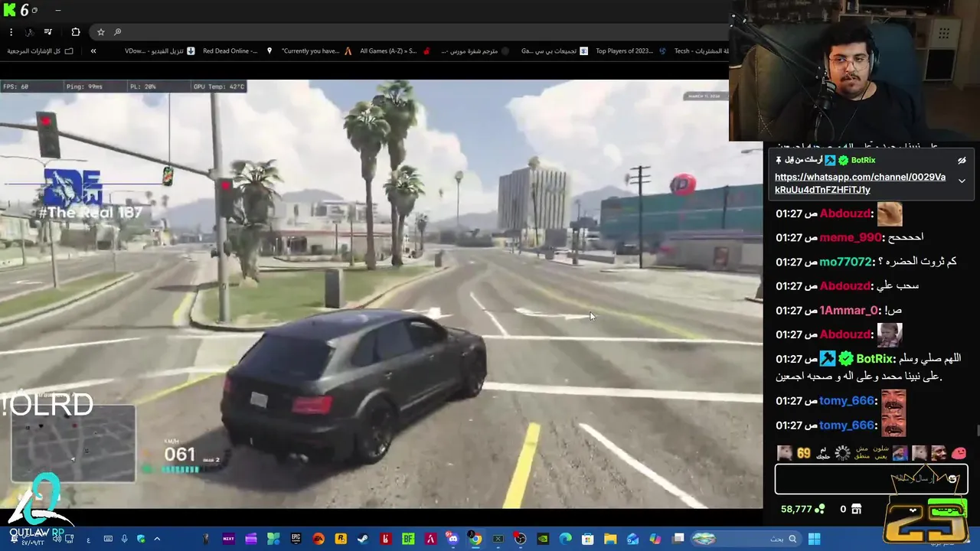The width and height of the screenshot is (980, 551).
Task: Click the first tomy_666 emote
Action: [893, 401]
